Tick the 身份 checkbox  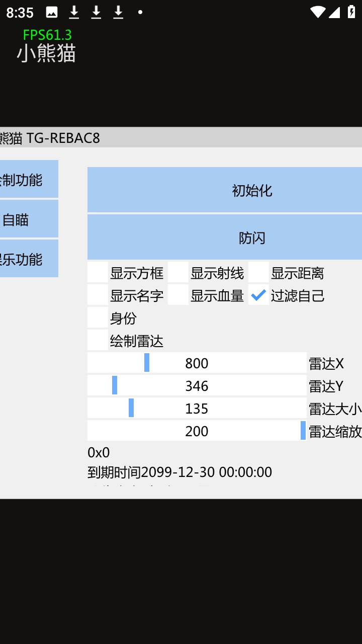tap(98, 317)
